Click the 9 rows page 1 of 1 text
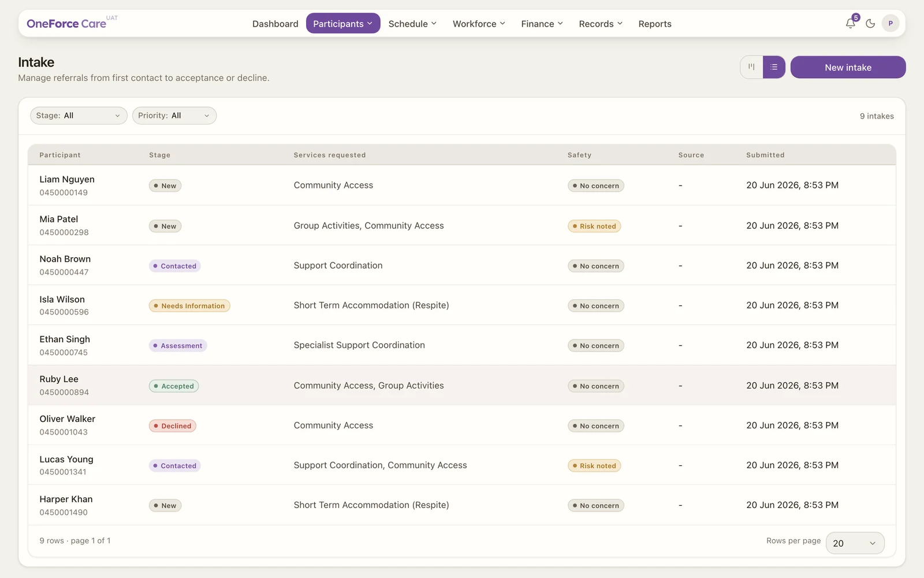Screen dimensions: 924x578 75,540
